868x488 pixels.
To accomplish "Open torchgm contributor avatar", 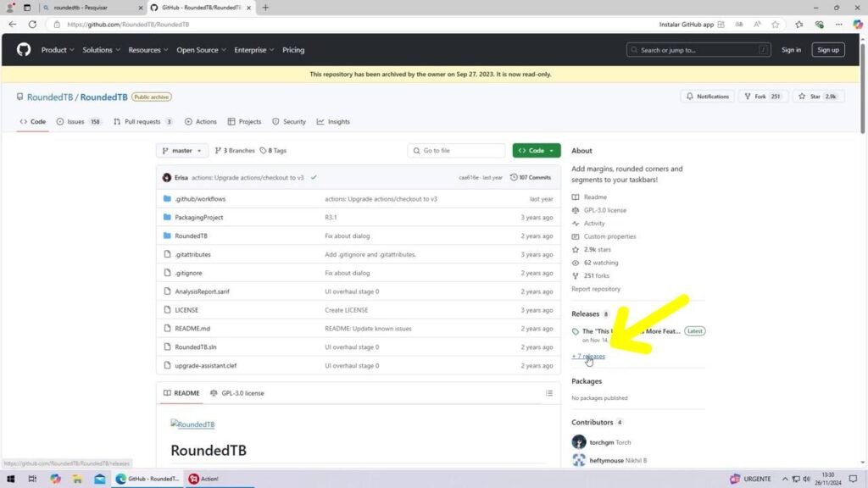I will pos(578,442).
